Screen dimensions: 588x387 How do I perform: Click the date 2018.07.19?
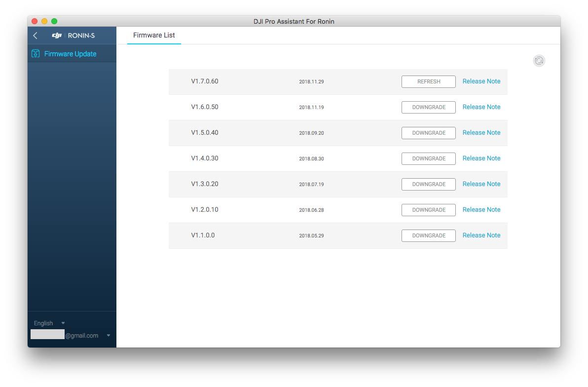tap(312, 184)
